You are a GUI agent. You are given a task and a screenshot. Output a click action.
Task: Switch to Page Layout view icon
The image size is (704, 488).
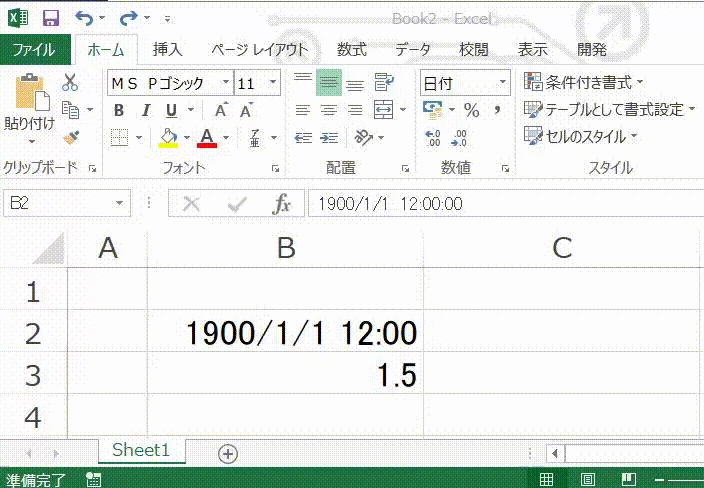(x=588, y=479)
